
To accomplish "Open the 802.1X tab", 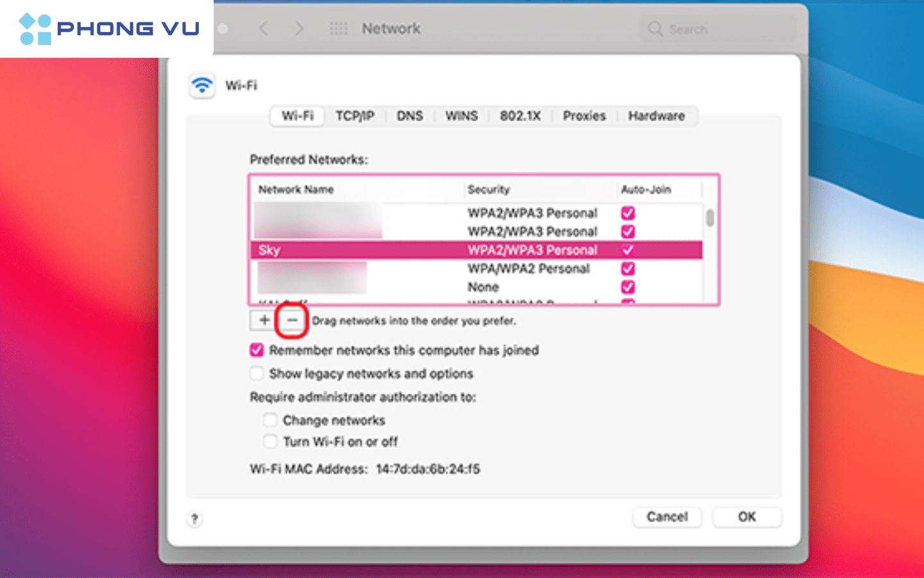I will coord(520,116).
